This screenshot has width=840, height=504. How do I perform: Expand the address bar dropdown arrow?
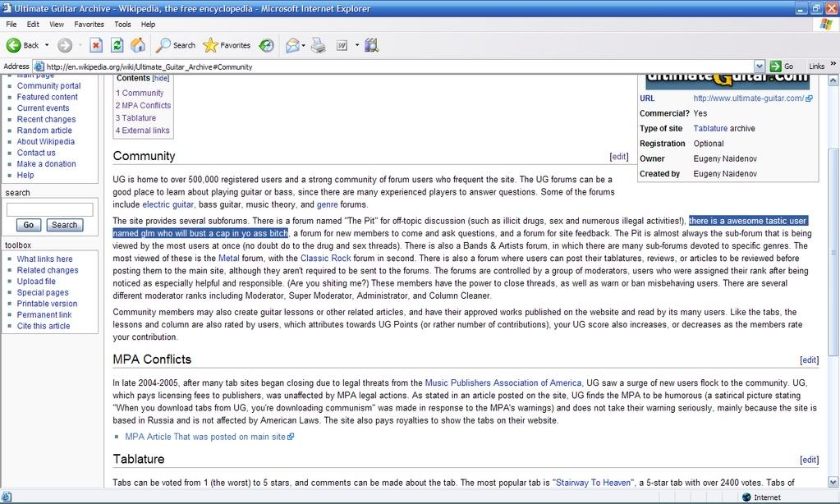[759, 66]
